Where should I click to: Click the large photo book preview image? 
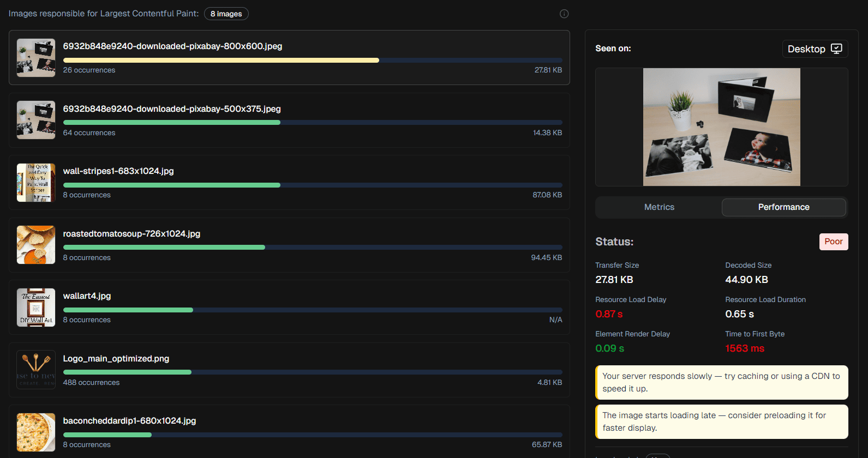(721, 127)
